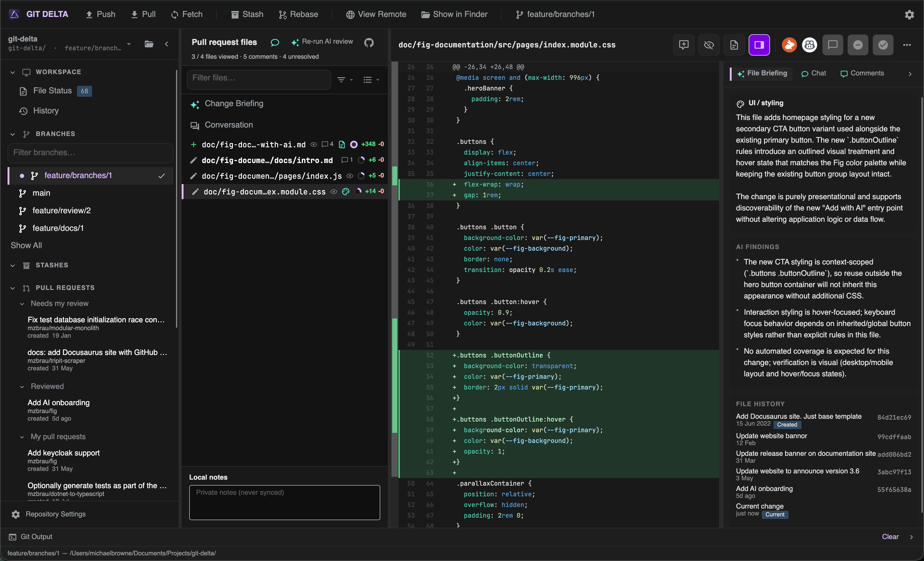Screen dimensions: 924x561
Task: Click the palette icon beside UI / styling
Action: [x=740, y=104]
